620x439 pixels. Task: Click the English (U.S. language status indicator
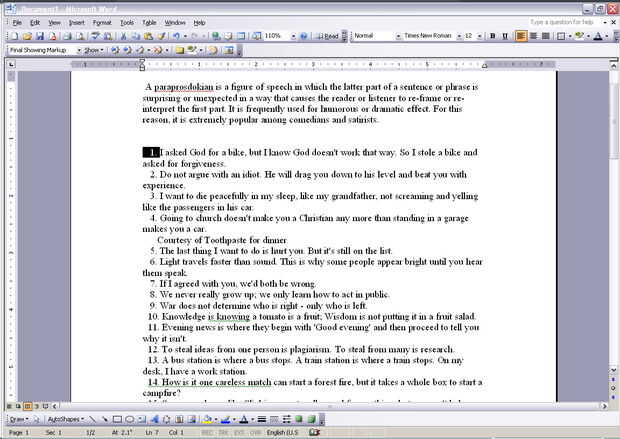coord(282,432)
